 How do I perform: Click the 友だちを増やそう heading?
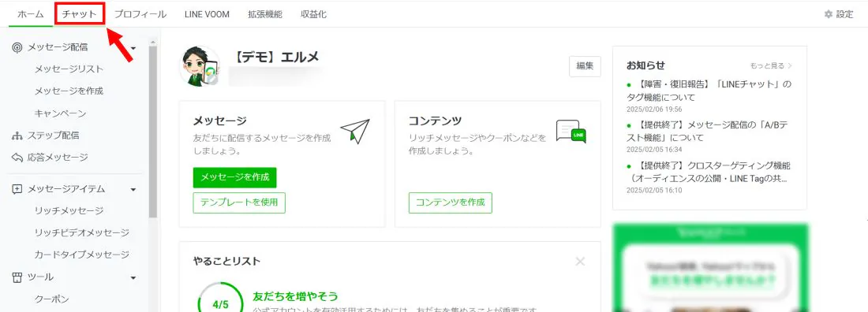tap(295, 296)
